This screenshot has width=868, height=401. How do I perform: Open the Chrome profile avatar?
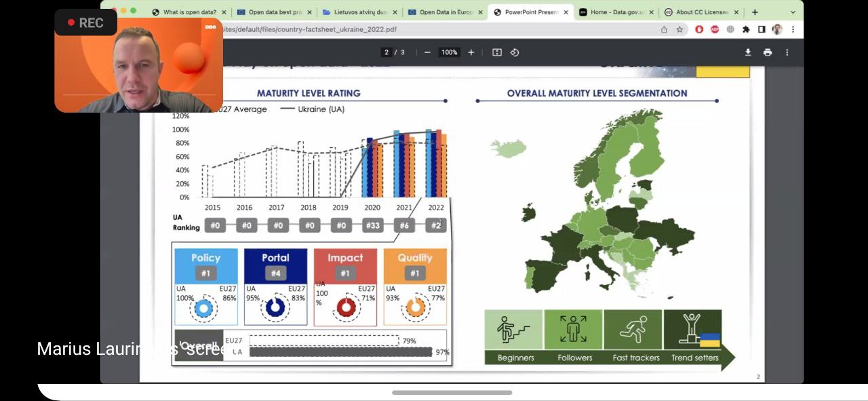tap(777, 29)
